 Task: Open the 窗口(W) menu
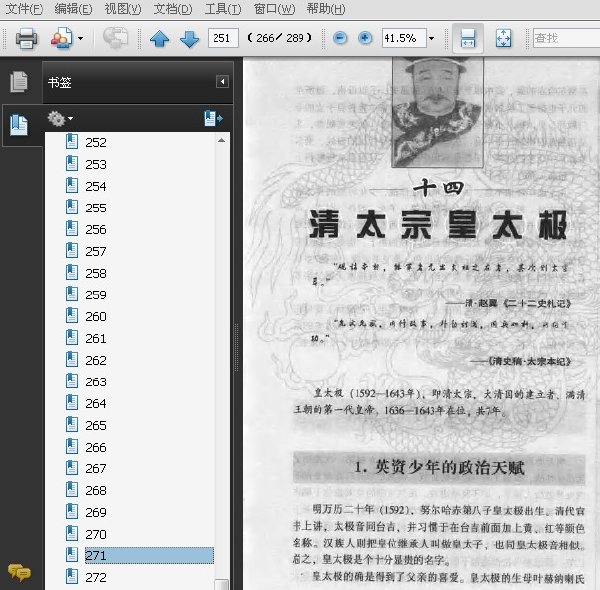[x=274, y=8]
